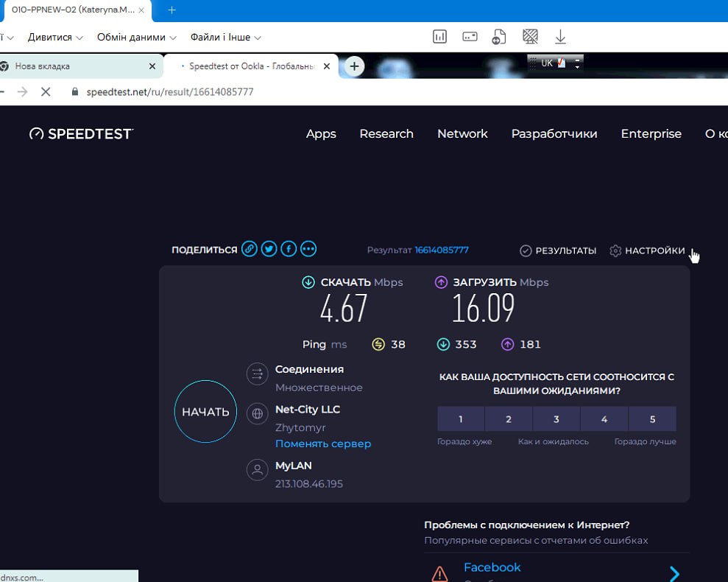Expand the Обмін даними dropdown menu

pos(136,37)
